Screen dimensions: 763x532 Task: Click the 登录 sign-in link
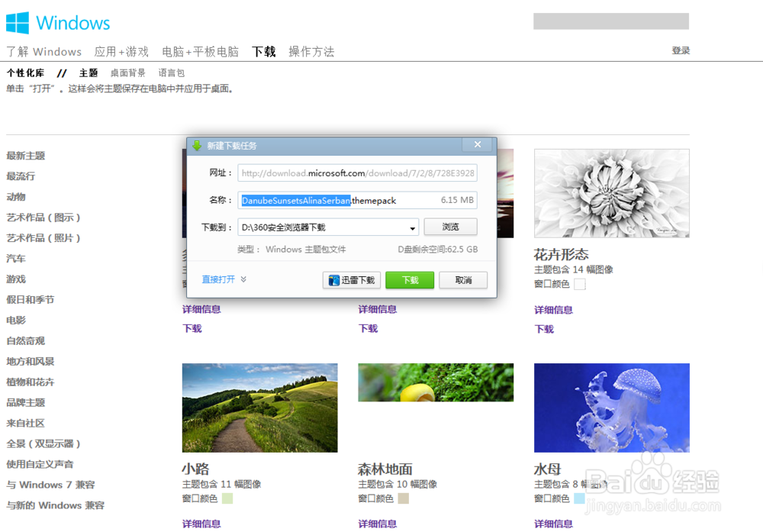(680, 50)
